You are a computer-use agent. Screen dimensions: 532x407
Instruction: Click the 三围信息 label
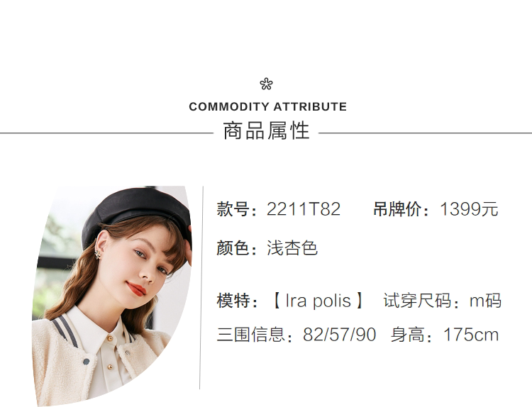(252, 335)
